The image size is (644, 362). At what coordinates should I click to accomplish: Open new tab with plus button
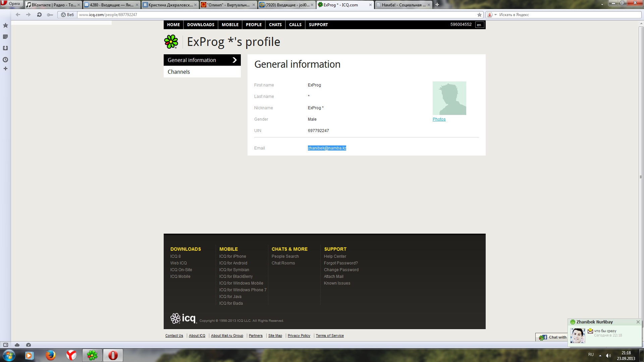[437, 5]
